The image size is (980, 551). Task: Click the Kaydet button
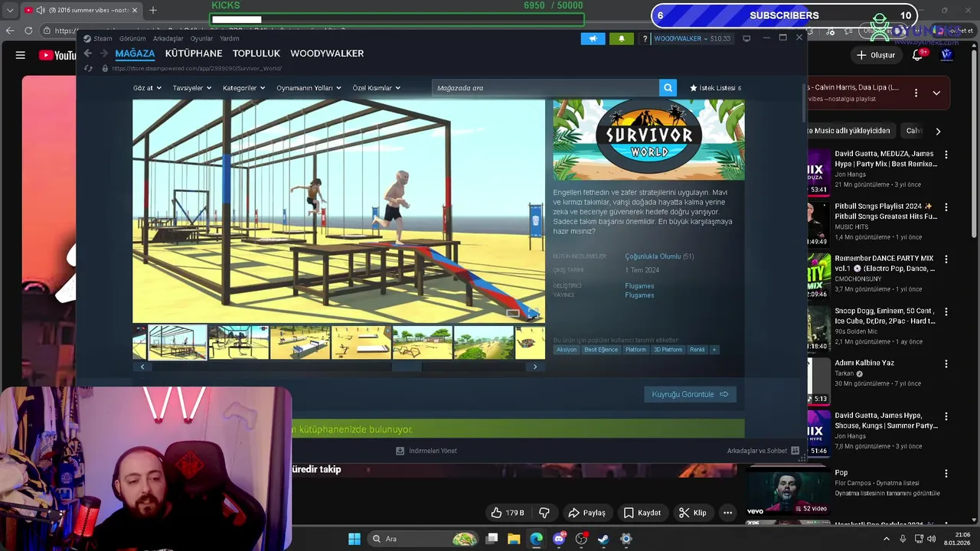click(642, 513)
